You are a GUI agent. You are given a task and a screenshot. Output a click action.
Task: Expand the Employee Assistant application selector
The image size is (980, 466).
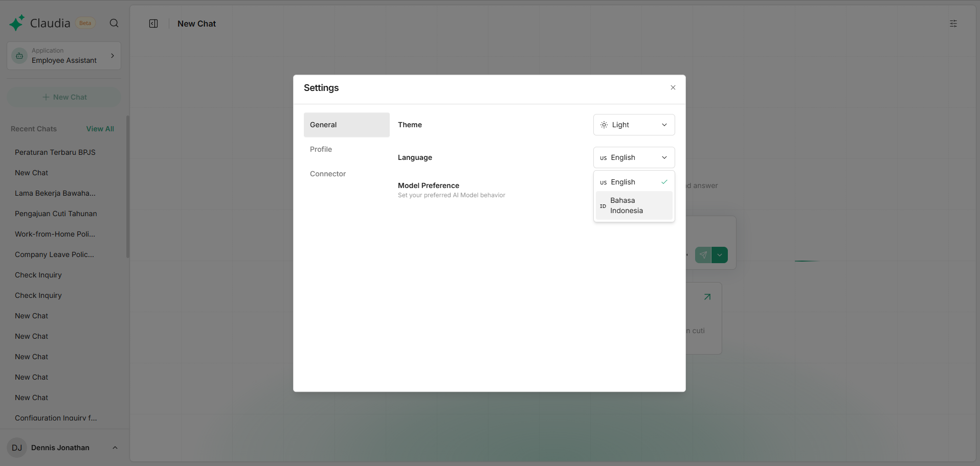point(64,56)
